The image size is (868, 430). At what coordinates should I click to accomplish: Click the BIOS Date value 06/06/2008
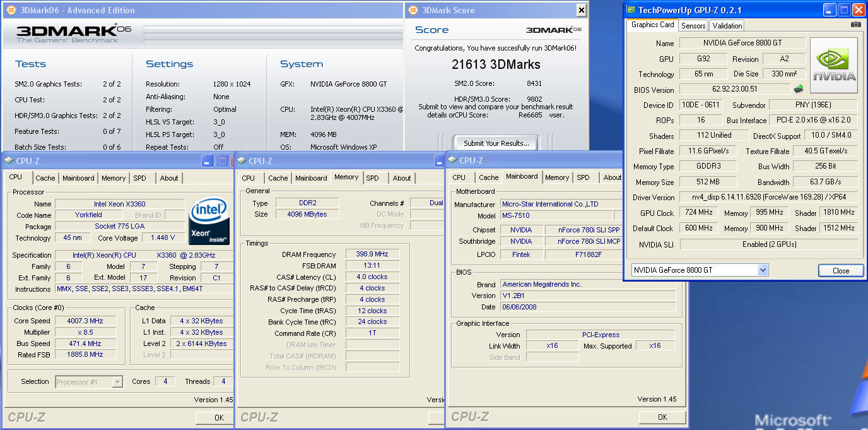tap(588, 307)
